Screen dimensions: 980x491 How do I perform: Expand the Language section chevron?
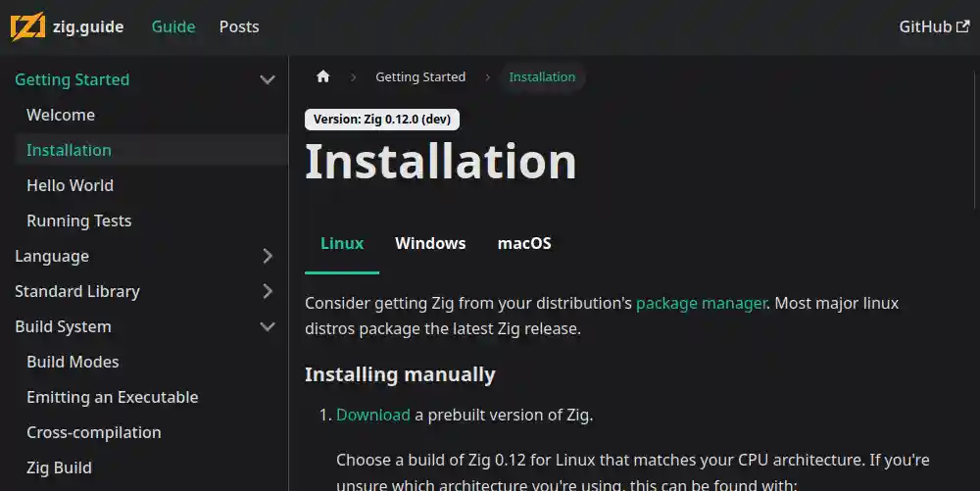[268, 257]
